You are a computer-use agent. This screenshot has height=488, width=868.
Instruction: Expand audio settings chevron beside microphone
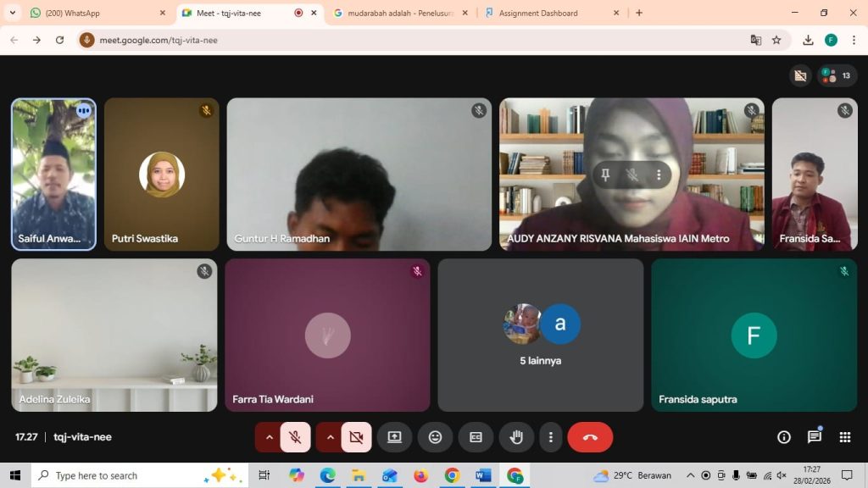270,437
